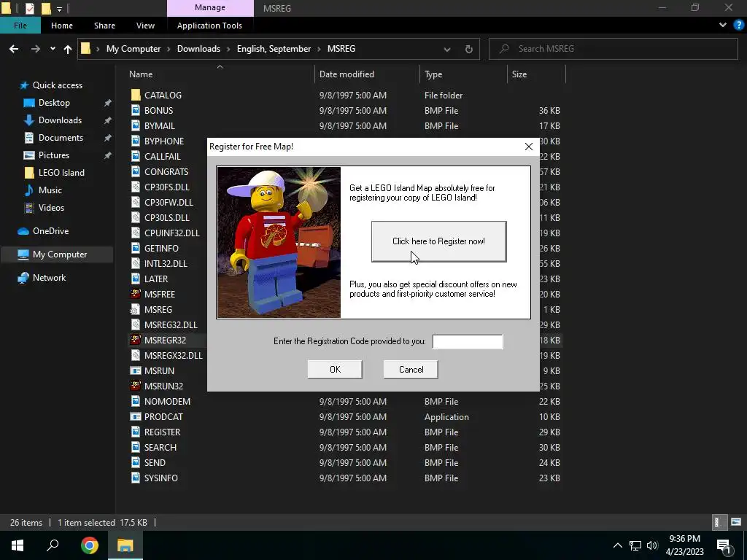Select the BONUS bitmap file icon

[x=136, y=111]
